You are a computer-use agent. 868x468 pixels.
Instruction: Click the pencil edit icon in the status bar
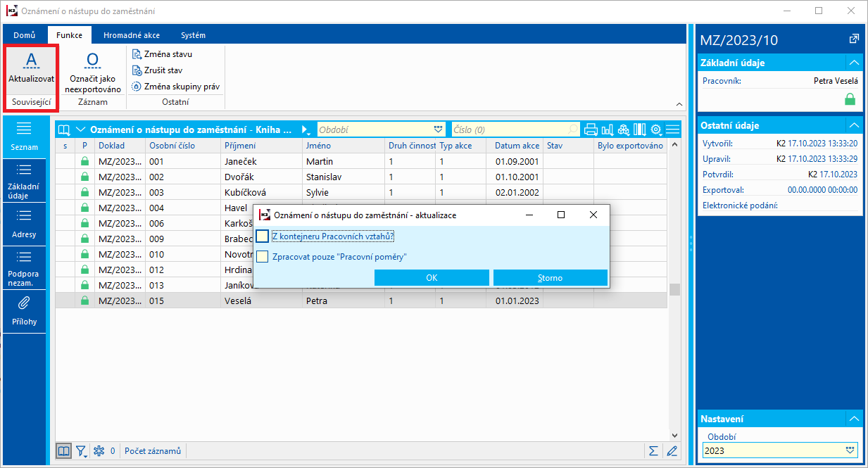(x=672, y=451)
